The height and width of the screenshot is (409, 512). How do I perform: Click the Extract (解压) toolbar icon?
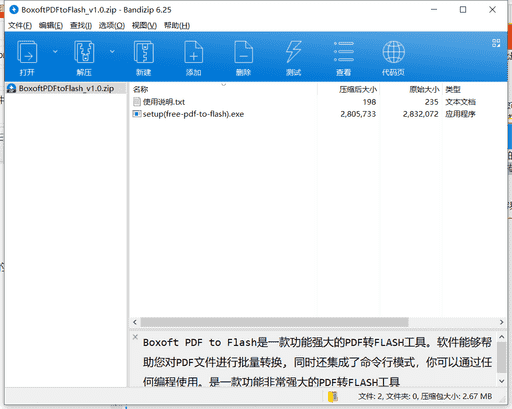point(84,52)
